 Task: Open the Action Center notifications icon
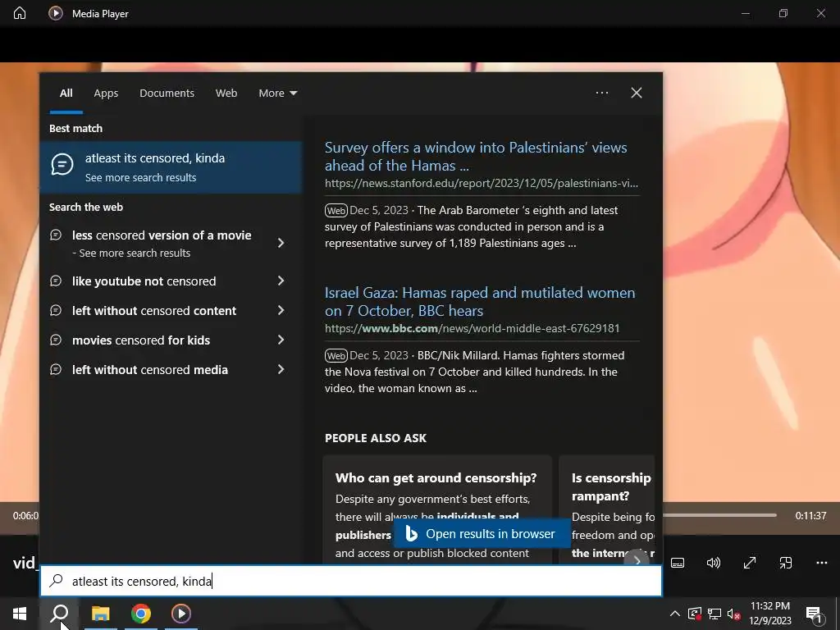815,614
